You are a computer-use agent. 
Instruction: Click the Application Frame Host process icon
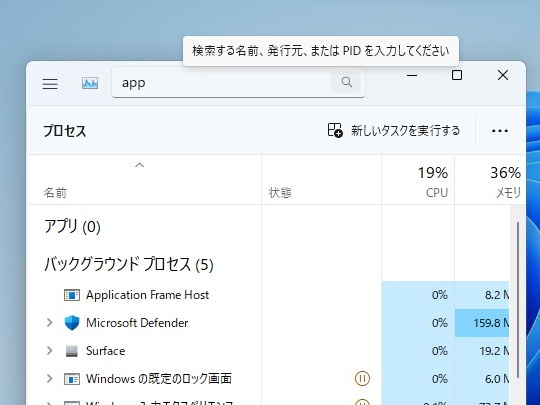72,295
